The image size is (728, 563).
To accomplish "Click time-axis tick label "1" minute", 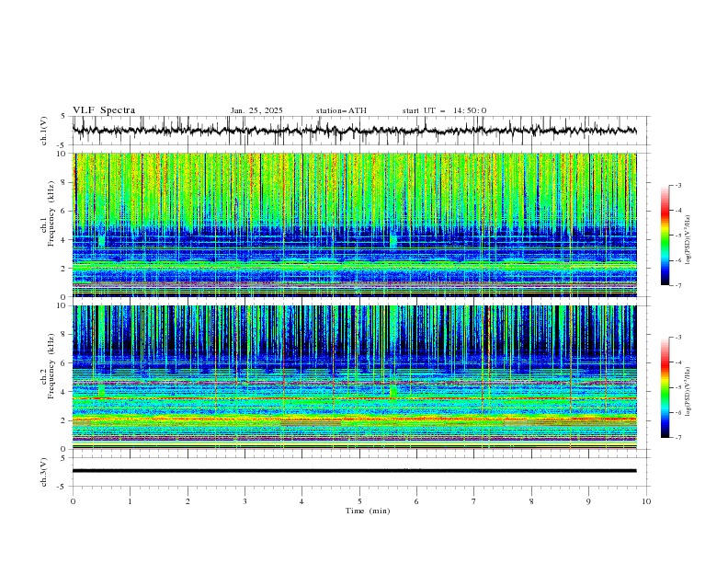I will click(x=130, y=501).
